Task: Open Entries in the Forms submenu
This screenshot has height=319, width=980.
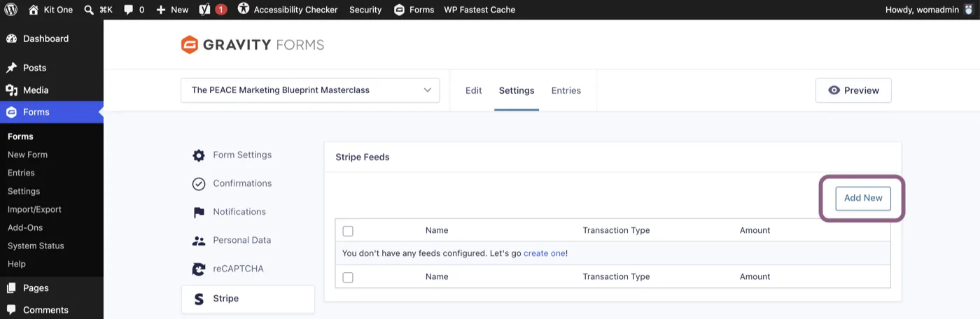Action: coord(21,173)
